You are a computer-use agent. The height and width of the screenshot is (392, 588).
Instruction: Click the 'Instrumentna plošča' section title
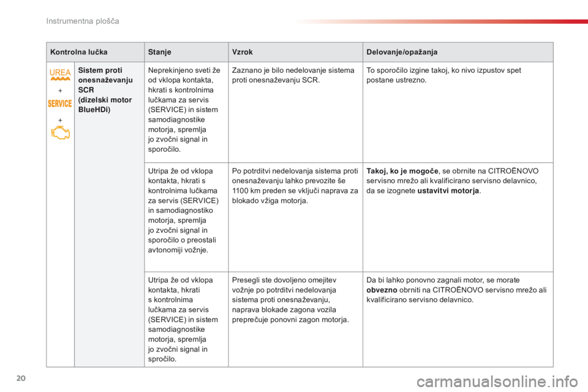[81, 21]
